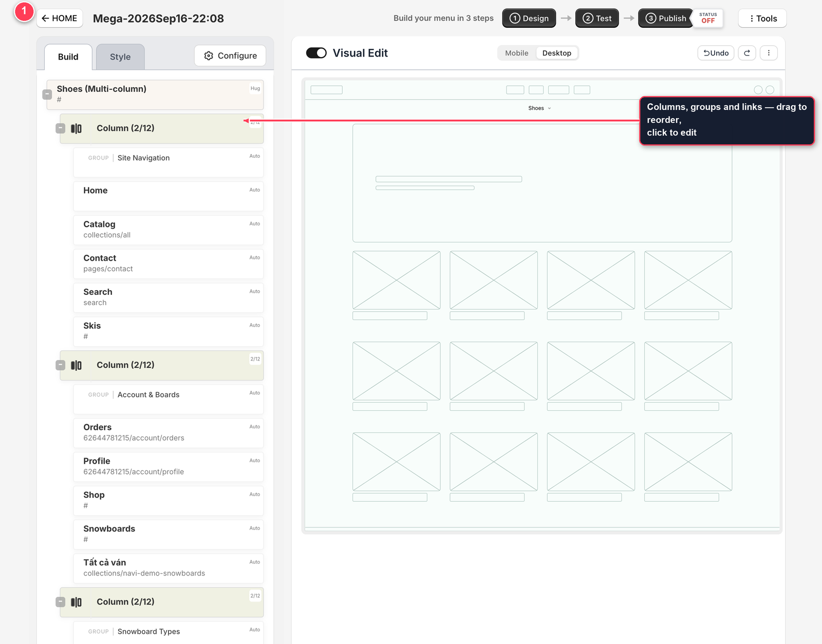Toggle the Visual Edit switch
Screen dimensions: 822x644
point(316,53)
